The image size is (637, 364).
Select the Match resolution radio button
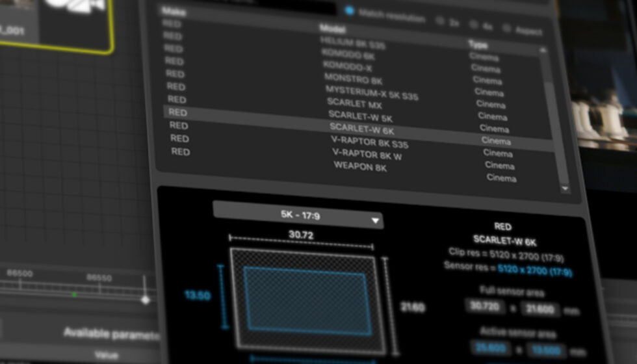click(x=350, y=11)
